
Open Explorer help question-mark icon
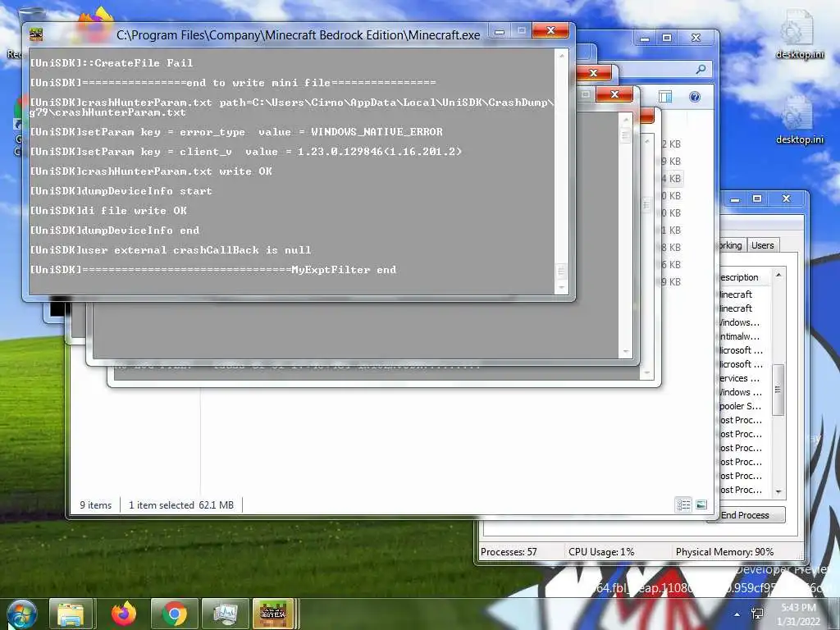point(694,97)
